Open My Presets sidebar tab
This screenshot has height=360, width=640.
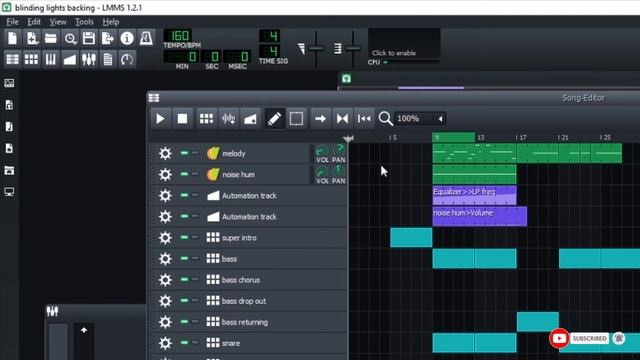point(9,148)
